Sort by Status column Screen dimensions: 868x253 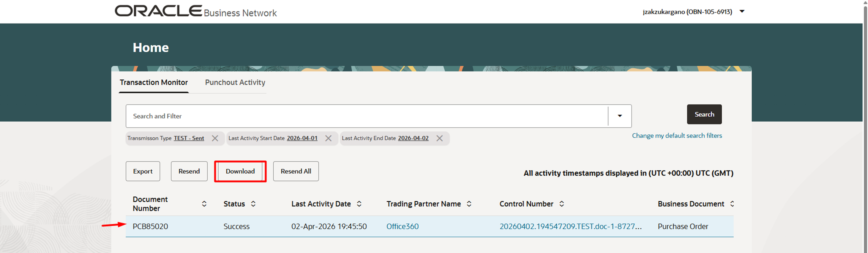tap(253, 204)
